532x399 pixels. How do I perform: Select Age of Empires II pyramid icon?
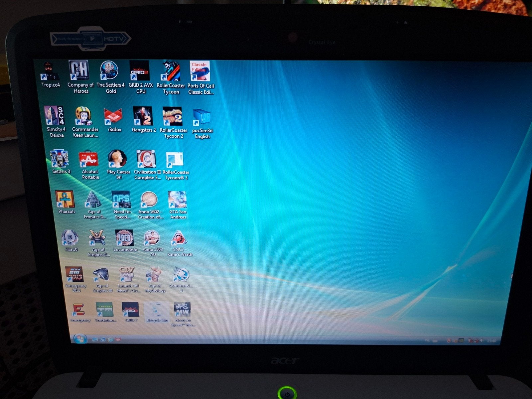click(94, 205)
